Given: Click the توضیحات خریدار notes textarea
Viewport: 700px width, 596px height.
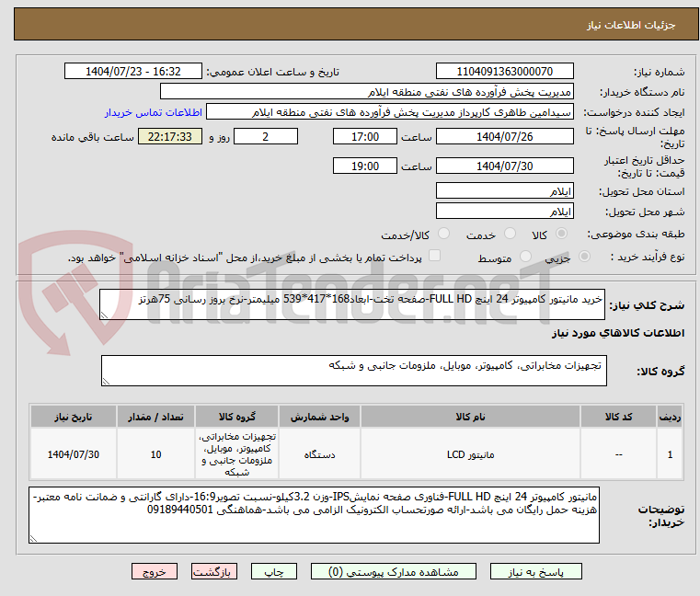Looking at the screenshot, I should (314, 515).
